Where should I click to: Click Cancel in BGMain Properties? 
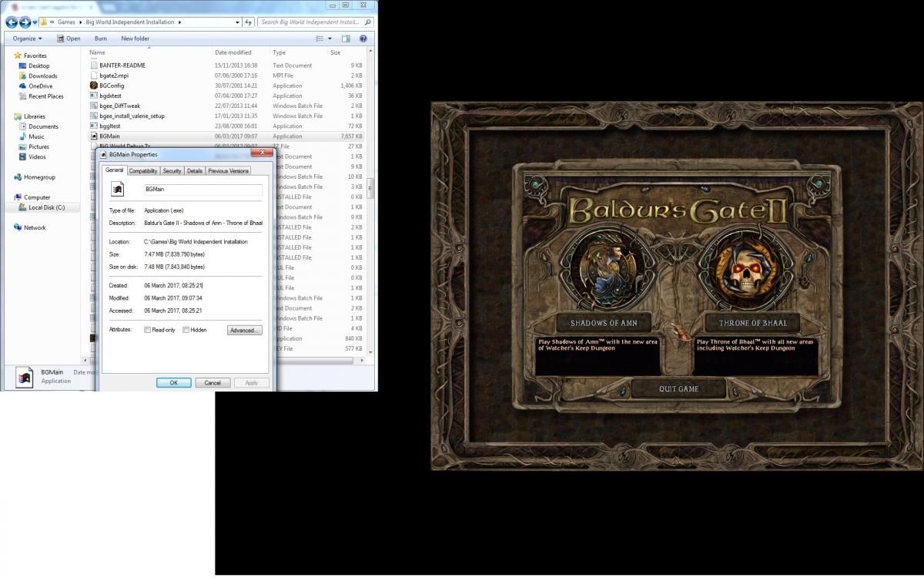coord(213,382)
